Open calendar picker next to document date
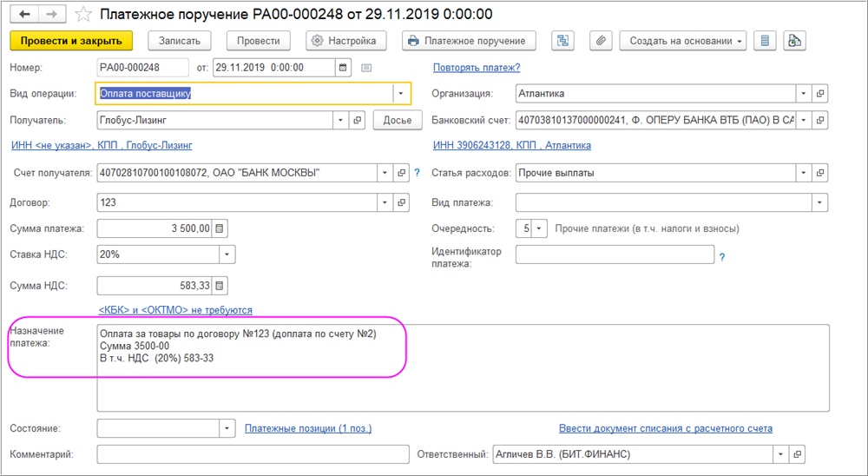The width and height of the screenshot is (868, 476). 343,68
